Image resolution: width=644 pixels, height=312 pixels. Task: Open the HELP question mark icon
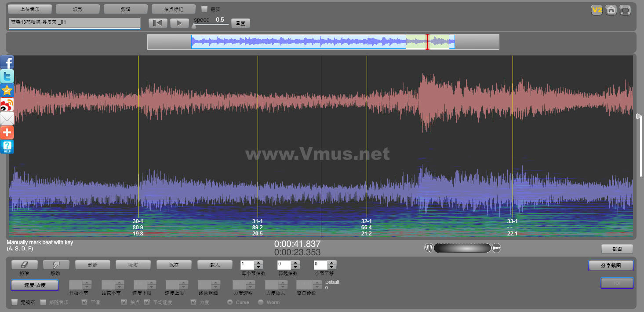7,147
